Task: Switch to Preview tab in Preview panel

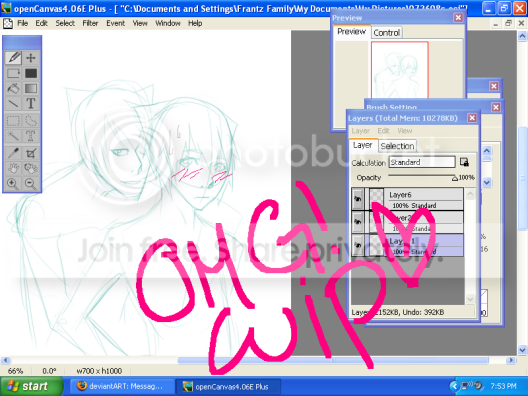Action: pos(352,32)
